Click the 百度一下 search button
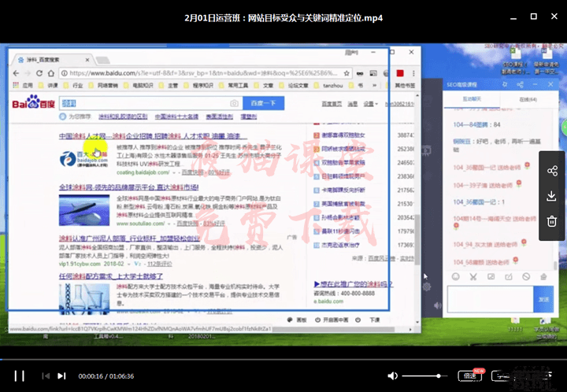 coord(263,103)
